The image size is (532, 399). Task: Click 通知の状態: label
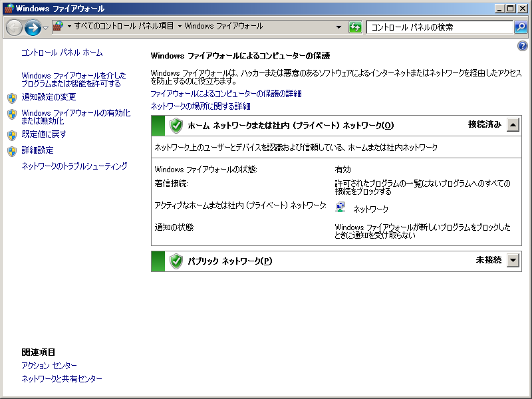174,227
